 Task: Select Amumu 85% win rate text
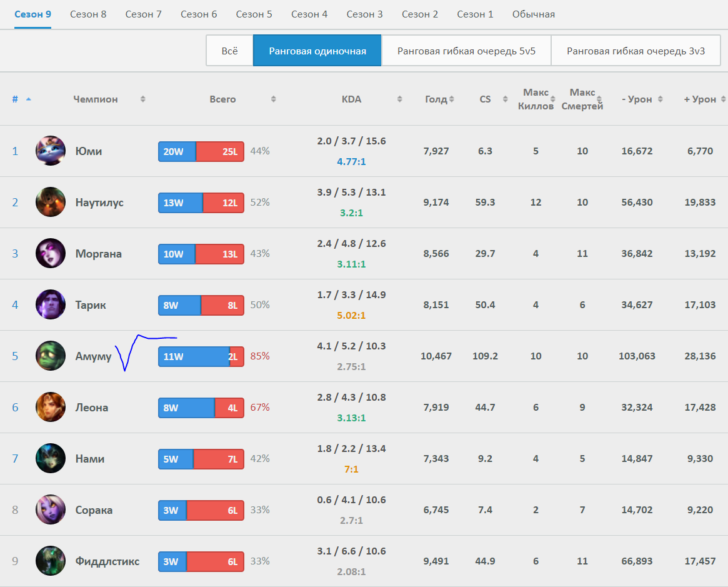[x=260, y=356]
